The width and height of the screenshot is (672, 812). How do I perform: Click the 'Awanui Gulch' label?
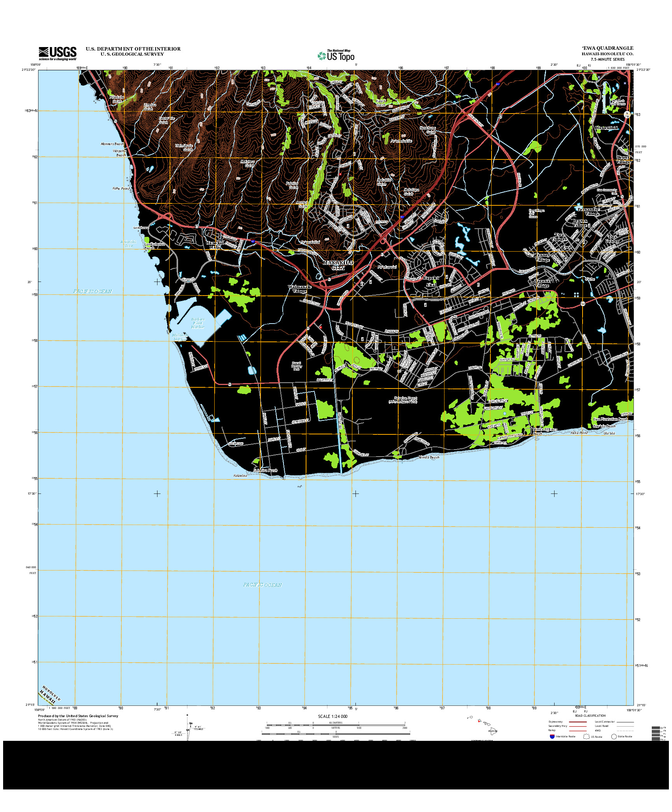pos(302,205)
